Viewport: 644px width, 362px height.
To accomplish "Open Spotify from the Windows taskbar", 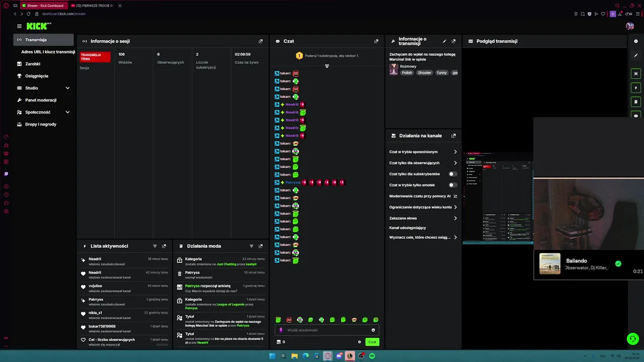I will (x=372, y=356).
